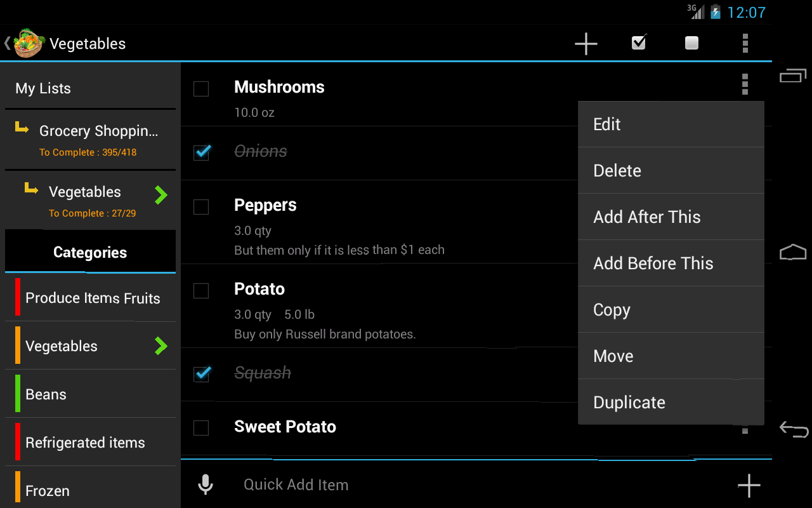Choose Duplicate from the context menu
812x508 pixels.
[x=629, y=402]
